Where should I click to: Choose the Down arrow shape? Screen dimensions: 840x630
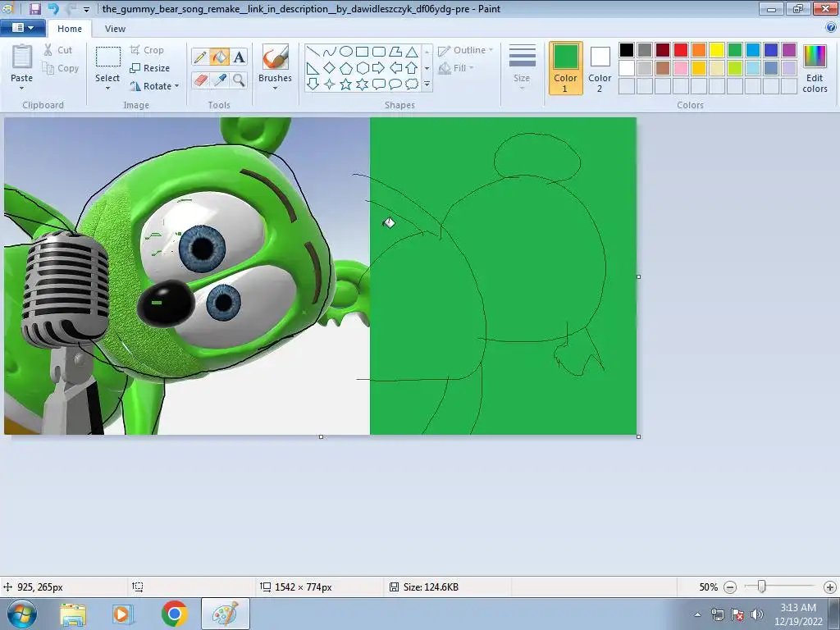tap(313, 84)
